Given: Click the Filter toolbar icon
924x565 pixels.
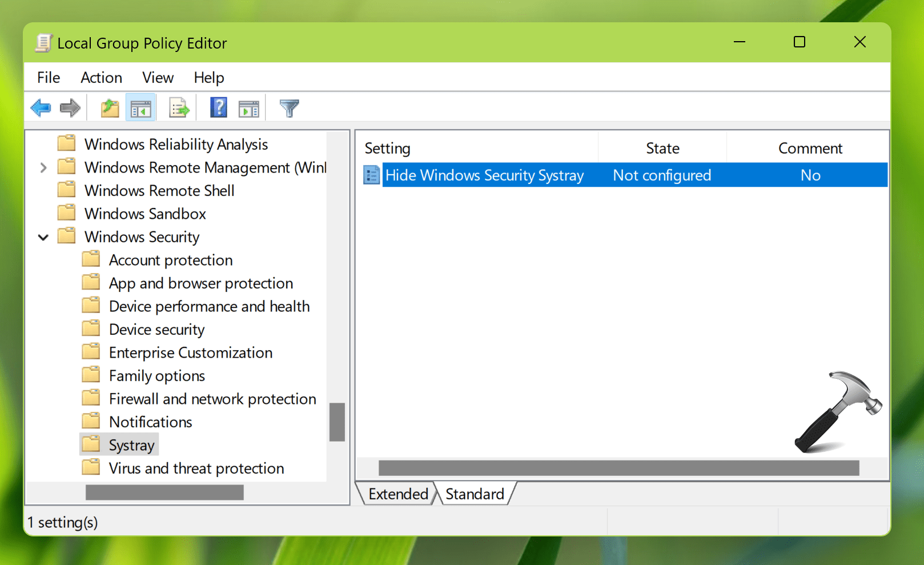Looking at the screenshot, I should [289, 107].
